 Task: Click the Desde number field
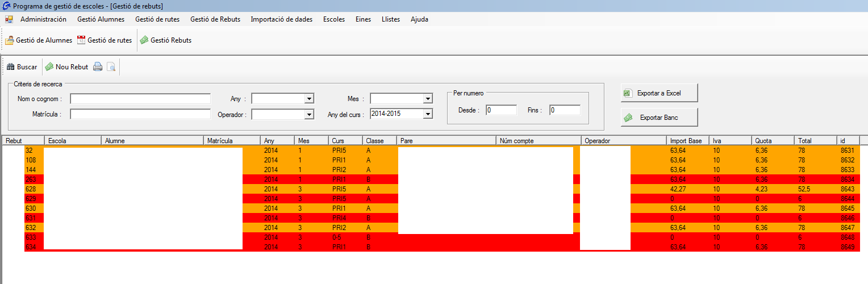tap(500, 110)
